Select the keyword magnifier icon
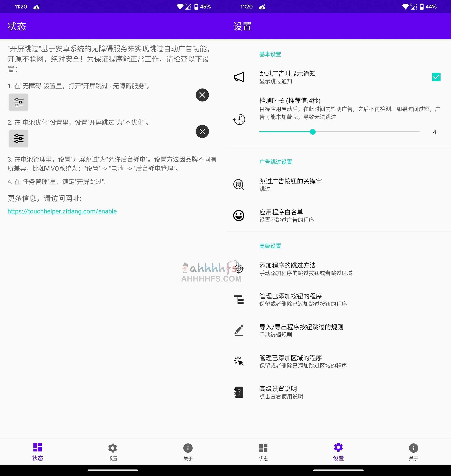The height and width of the screenshot is (476, 451). 239,185
